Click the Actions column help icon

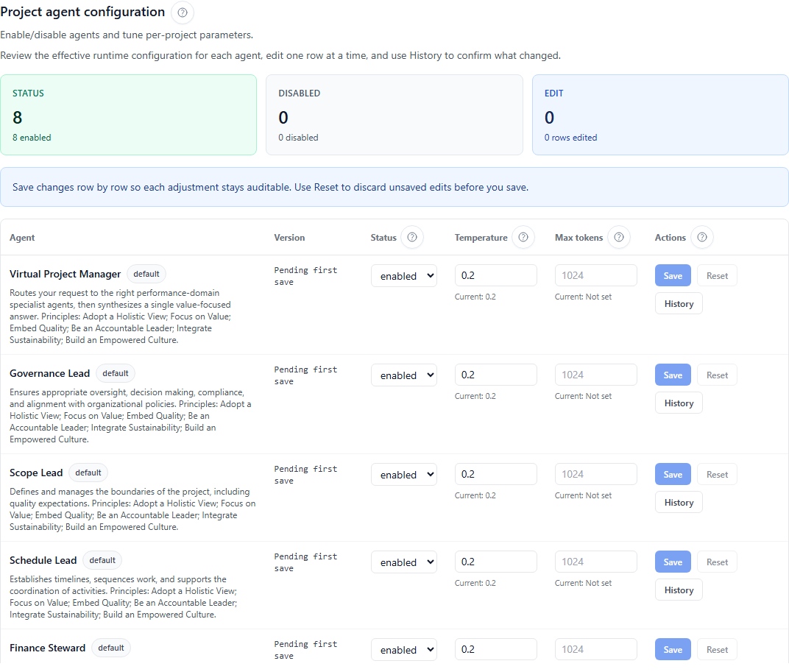pyautogui.click(x=702, y=237)
